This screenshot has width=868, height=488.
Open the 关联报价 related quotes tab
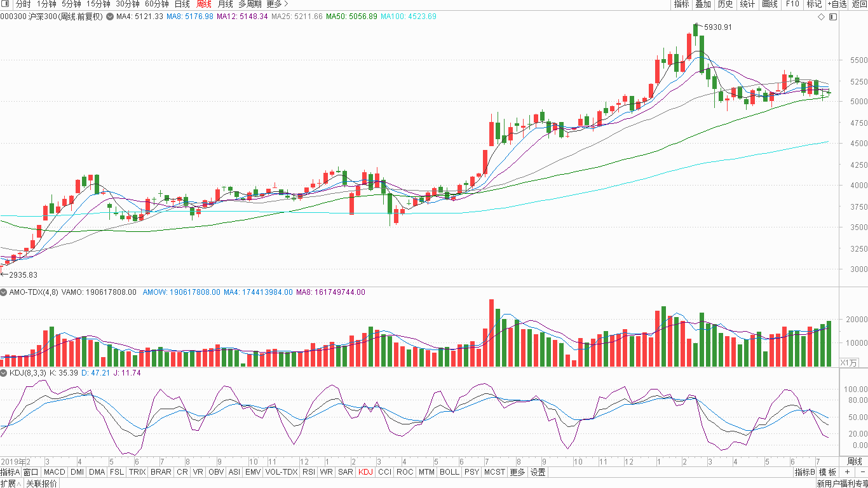[41, 484]
